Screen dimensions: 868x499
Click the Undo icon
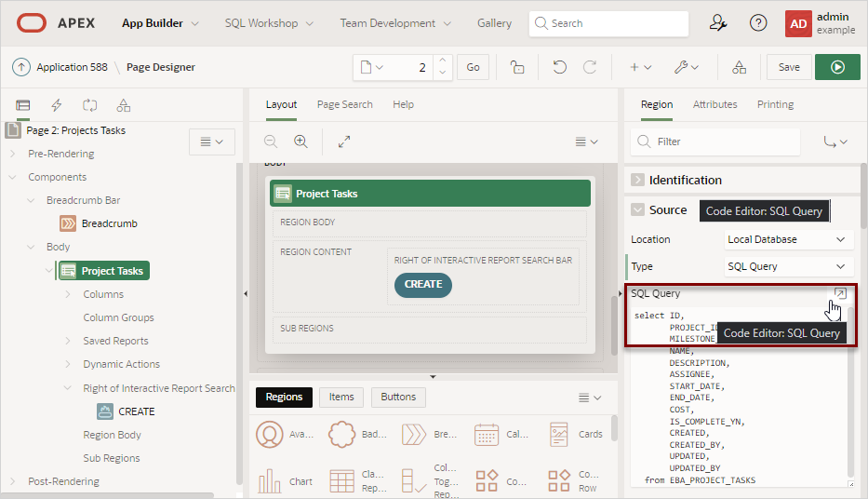point(560,67)
